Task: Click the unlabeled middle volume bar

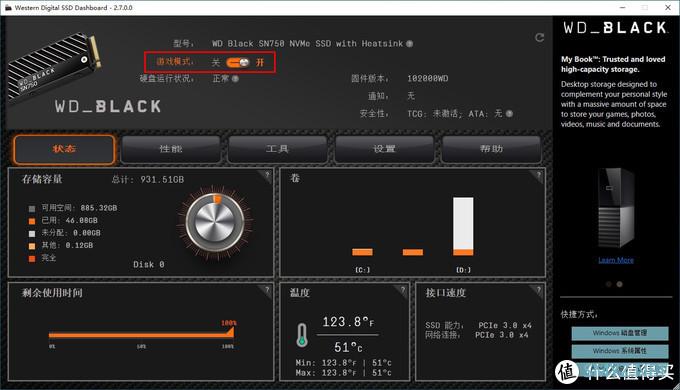Action: tap(413, 252)
